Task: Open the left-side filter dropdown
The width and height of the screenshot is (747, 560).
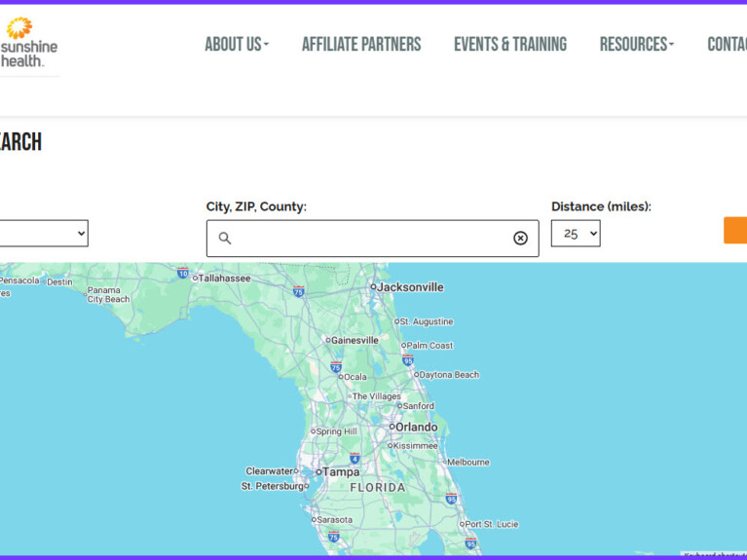Action: click(x=43, y=234)
